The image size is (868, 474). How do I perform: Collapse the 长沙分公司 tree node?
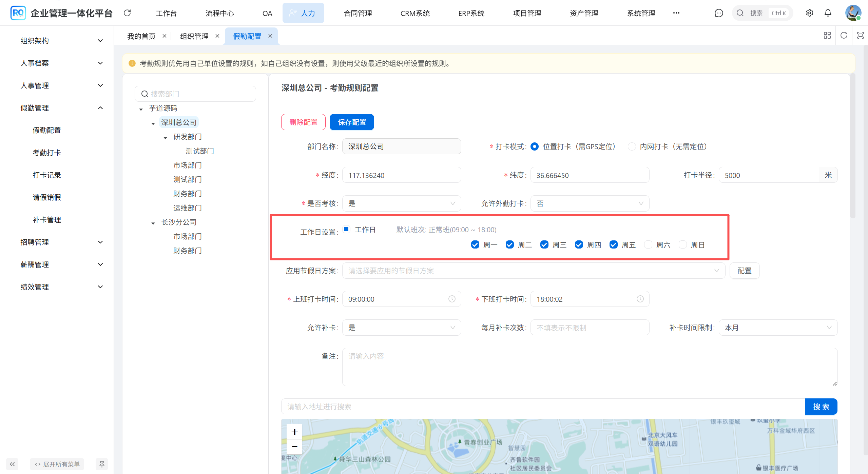point(153,223)
